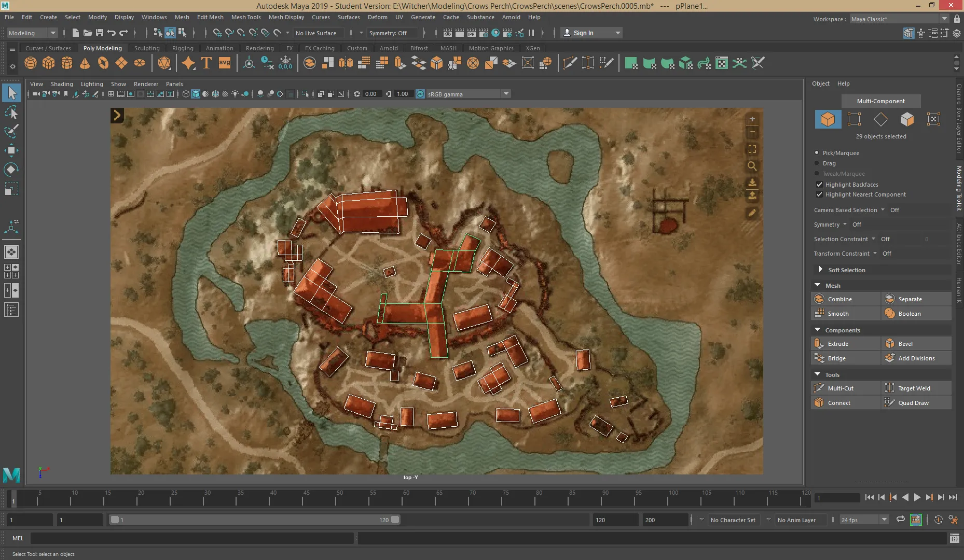Click the viewport pencil edit icon
The height and width of the screenshot is (560, 964).
point(752,213)
